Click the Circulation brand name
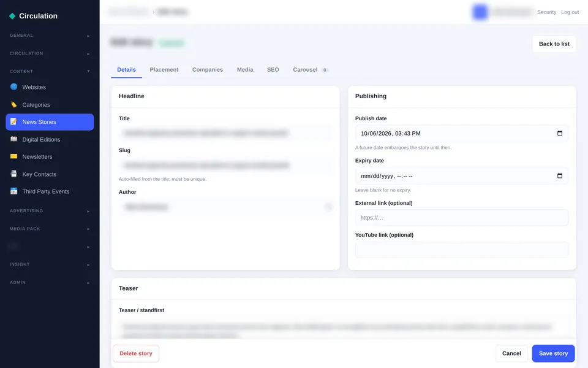 coord(38,16)
